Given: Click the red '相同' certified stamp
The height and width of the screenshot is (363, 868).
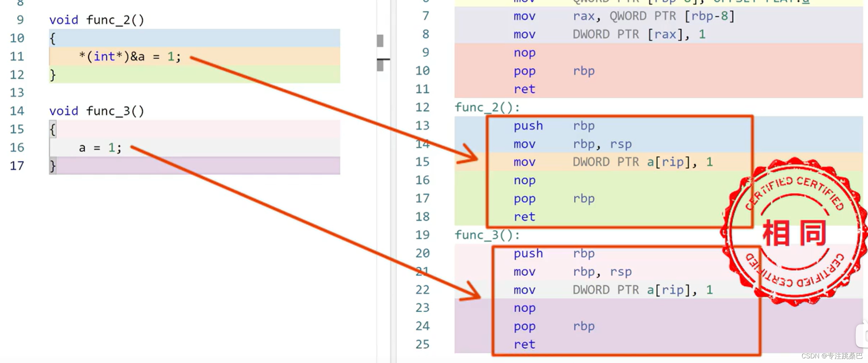Looking at the screenshot, I should point(794,232).
